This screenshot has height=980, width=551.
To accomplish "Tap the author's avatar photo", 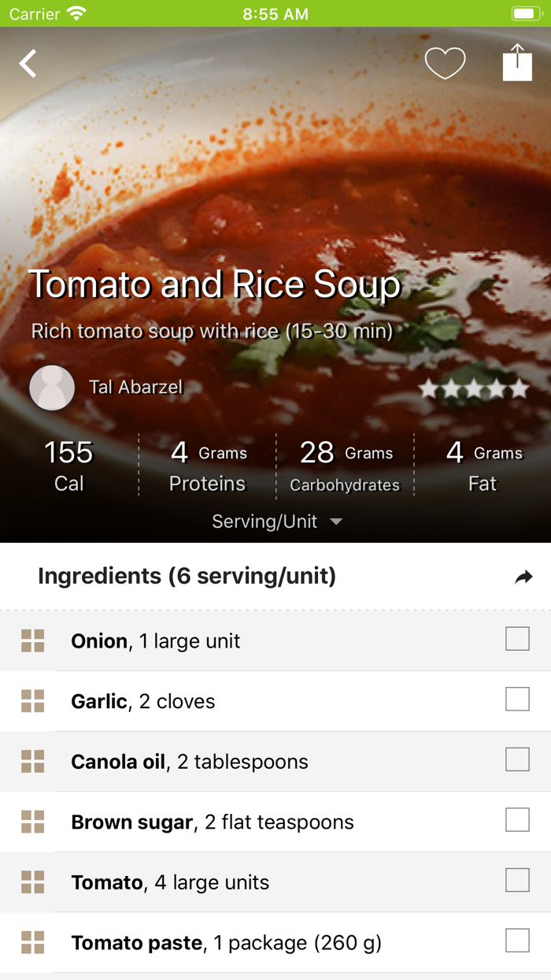I will [x=52, y=387].
